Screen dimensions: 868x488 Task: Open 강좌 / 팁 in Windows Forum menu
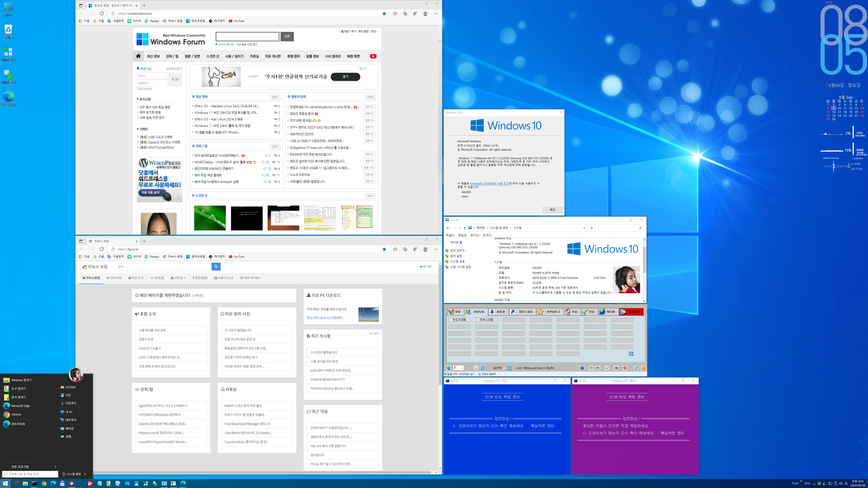[172, 56]
